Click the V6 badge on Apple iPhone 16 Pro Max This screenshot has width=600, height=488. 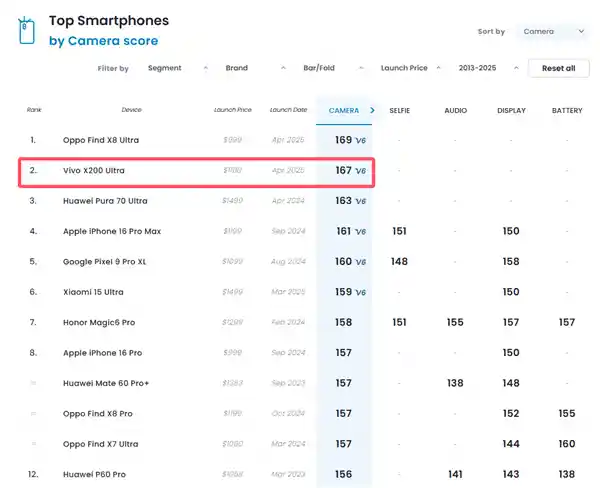(360, 232)
